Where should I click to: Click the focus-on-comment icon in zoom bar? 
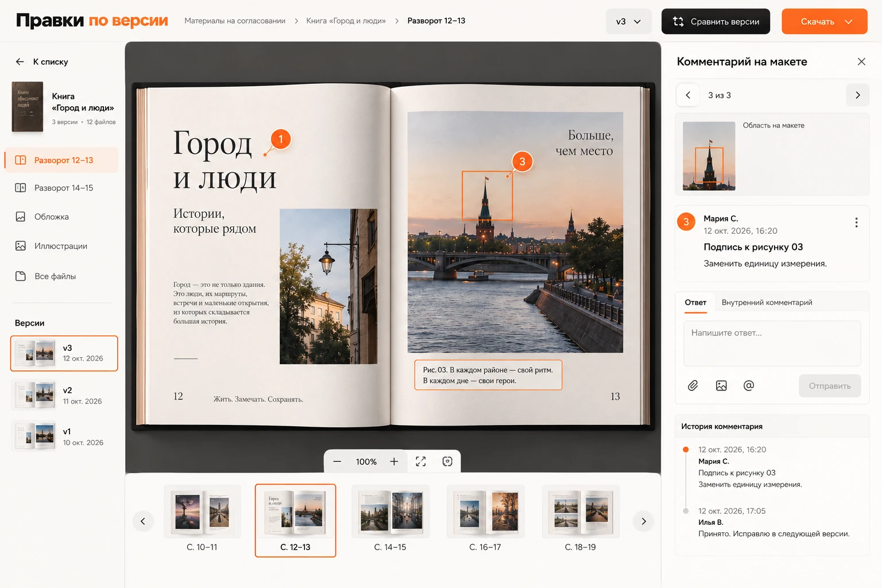coord(447,462)
